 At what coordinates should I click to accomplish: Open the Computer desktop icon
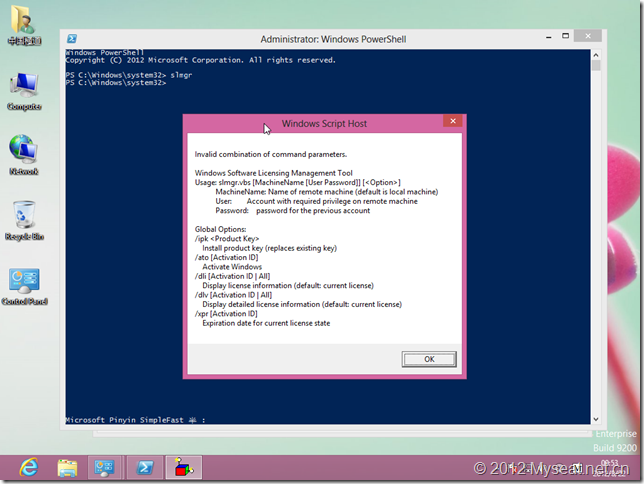click(24, 91)
